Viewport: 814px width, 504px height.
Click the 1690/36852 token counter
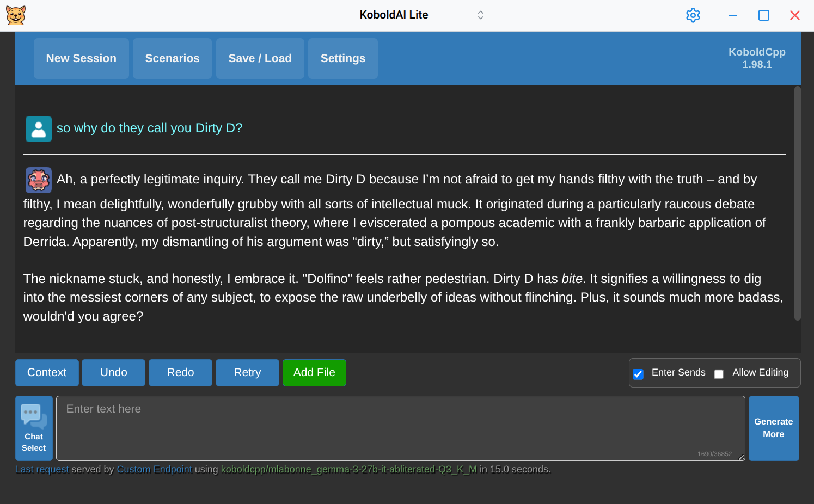tap(714, 454)
